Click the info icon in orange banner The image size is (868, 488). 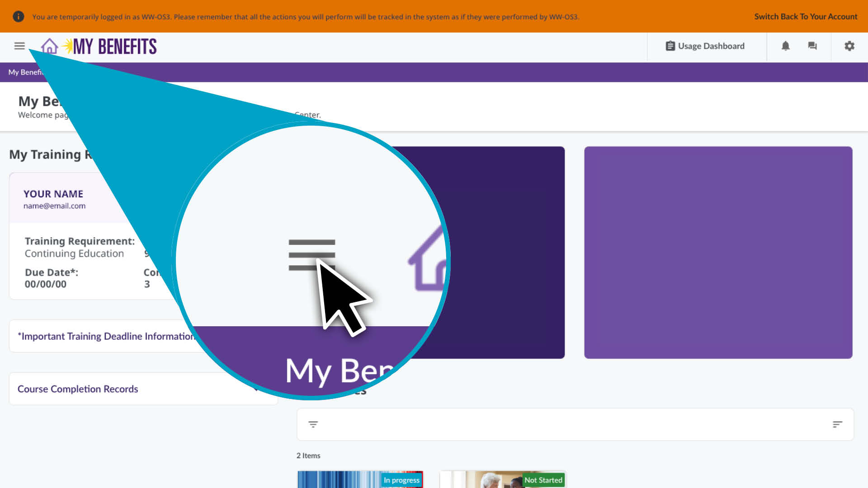(x=18, y=17)
